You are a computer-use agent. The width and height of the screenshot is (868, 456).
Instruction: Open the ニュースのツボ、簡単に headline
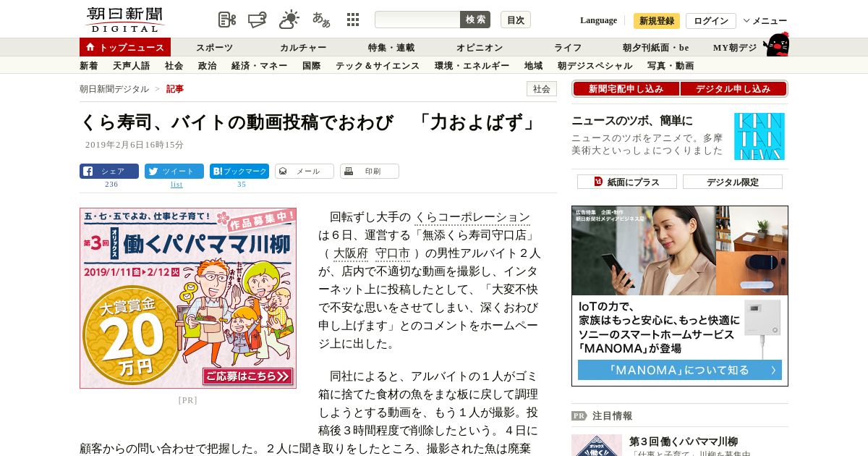click(x=632, y=121)
